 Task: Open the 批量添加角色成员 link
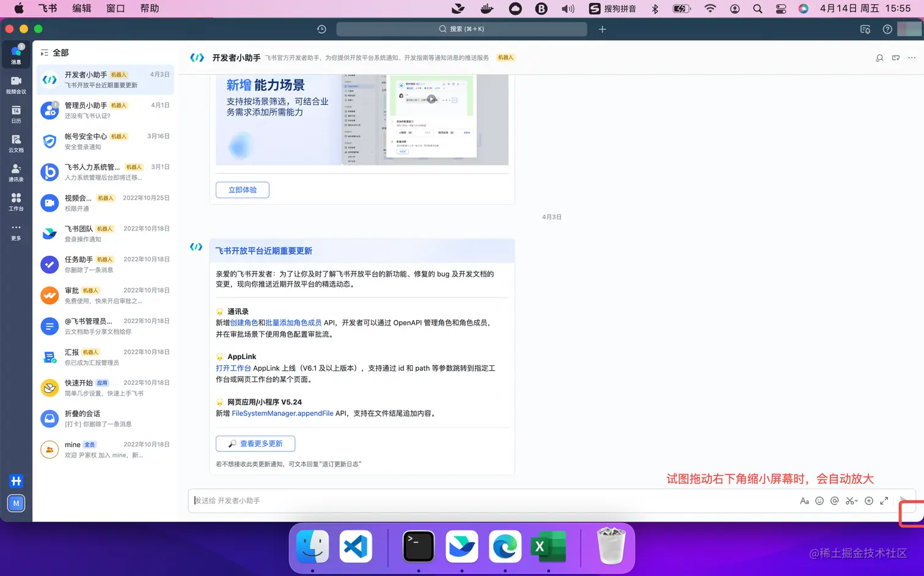click(293, 323)
